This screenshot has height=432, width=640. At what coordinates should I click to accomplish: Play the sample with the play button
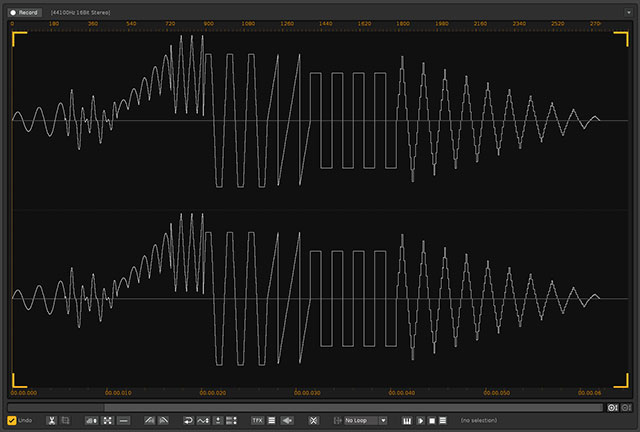[x=420, y=420]
